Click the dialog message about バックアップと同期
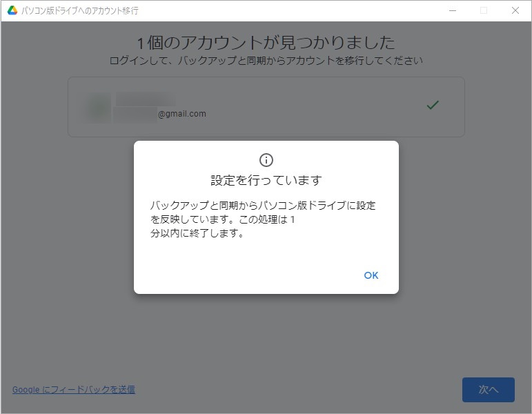This screenshot has height=414, width=532. click(x=263, y=219)
